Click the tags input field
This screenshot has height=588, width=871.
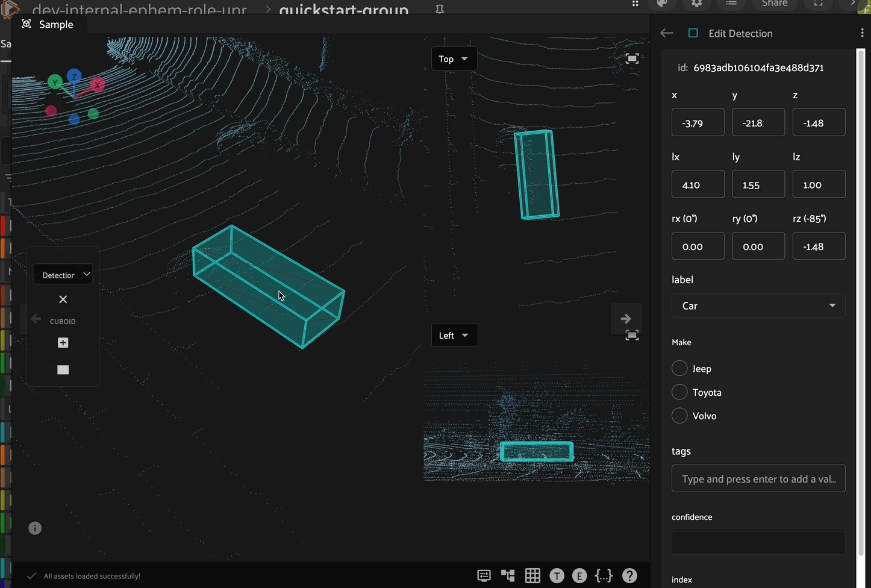pos(758,479)
